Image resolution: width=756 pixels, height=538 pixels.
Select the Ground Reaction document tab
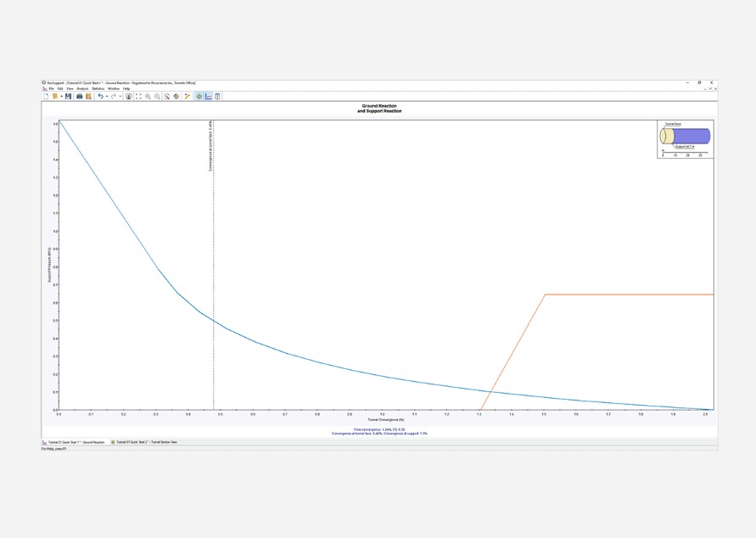75,442
